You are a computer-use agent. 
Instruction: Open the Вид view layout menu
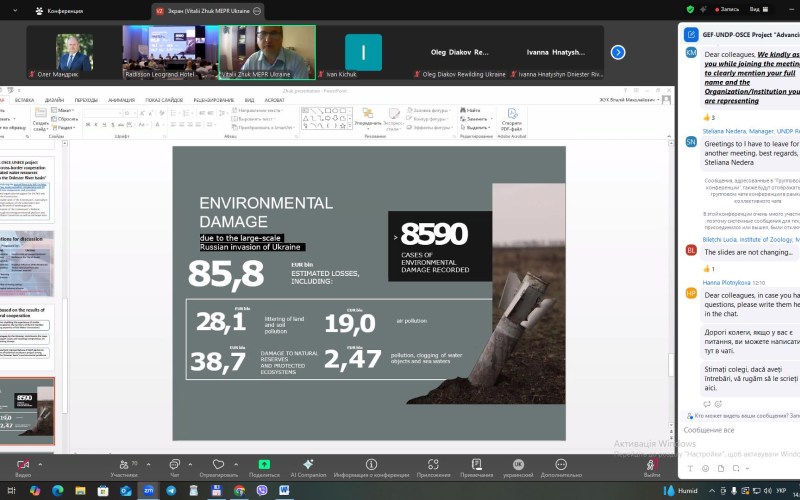[759, 9]
